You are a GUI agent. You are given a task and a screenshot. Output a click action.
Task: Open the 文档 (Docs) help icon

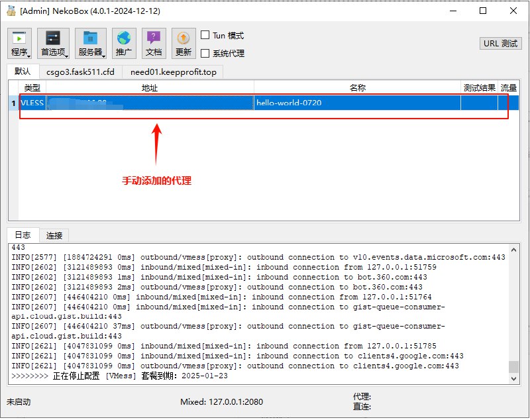tap(154, 44)
